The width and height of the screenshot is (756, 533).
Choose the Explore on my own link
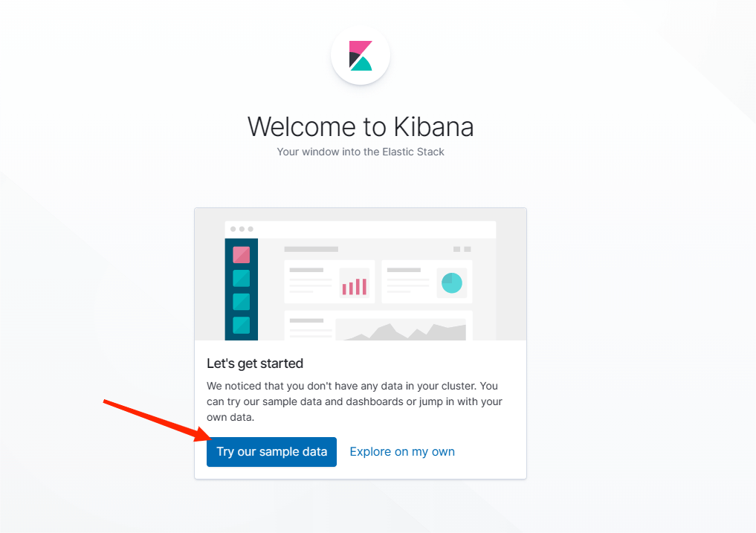(x=402, y=451)
